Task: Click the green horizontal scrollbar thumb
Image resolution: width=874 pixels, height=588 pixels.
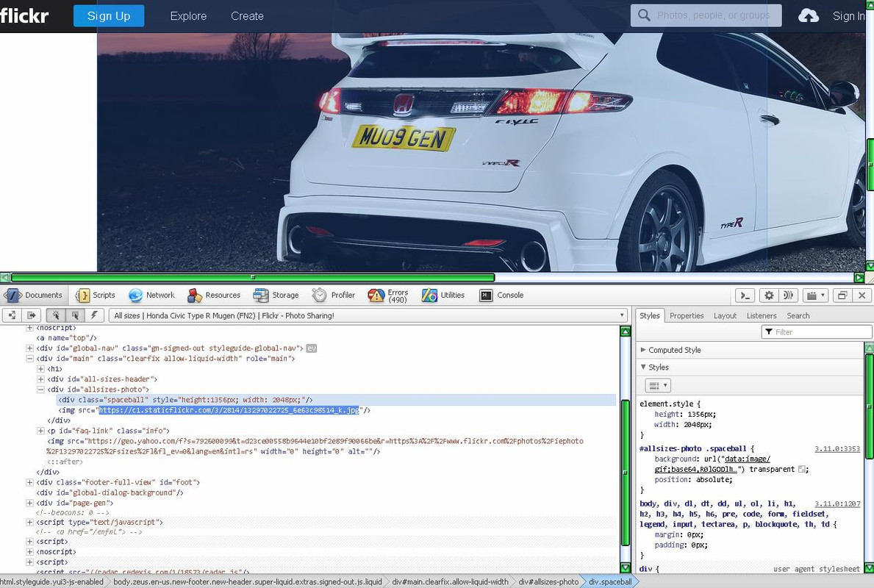Action: (253, 278)
